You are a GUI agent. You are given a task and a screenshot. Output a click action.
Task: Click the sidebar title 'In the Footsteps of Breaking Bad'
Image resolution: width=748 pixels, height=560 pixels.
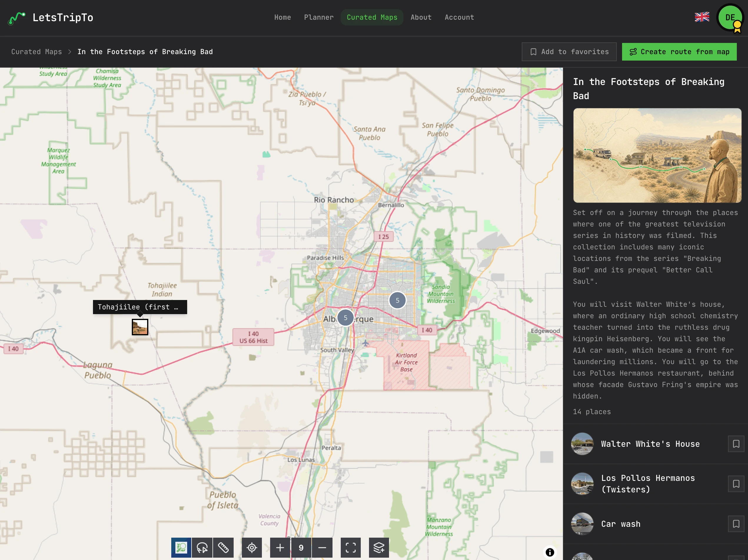click(649, 89)
